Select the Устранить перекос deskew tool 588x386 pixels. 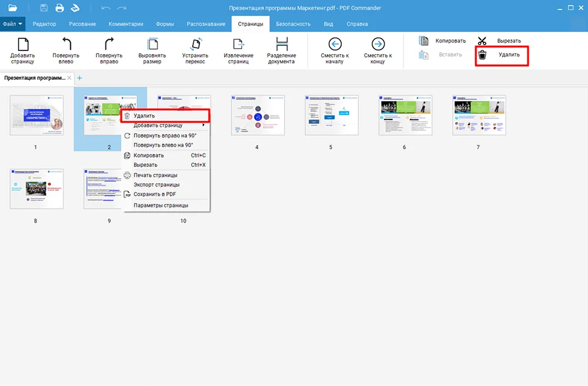pyautogui.click(x=195, y=45)
